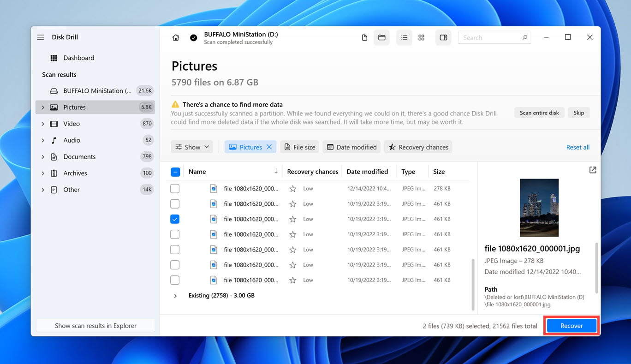This screenshot has height=364, width=631.
Task: Sort by Recovery chances column header
Action: click(313, 172)
